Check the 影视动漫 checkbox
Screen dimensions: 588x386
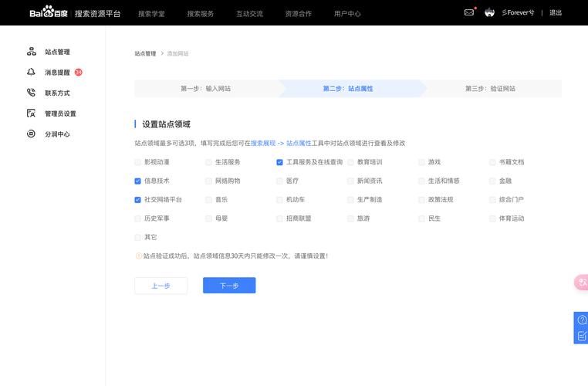pos(137,162)
